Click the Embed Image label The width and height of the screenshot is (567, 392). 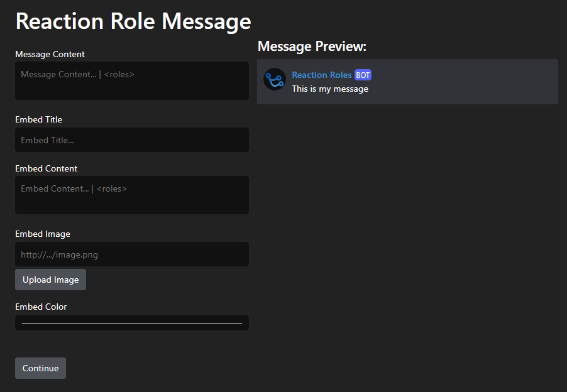click(x=42, y=234)
